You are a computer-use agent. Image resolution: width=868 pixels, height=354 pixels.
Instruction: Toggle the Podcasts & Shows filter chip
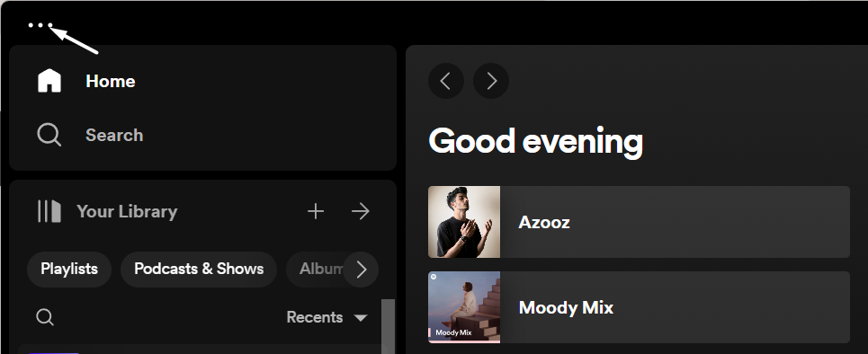[199, 270]
